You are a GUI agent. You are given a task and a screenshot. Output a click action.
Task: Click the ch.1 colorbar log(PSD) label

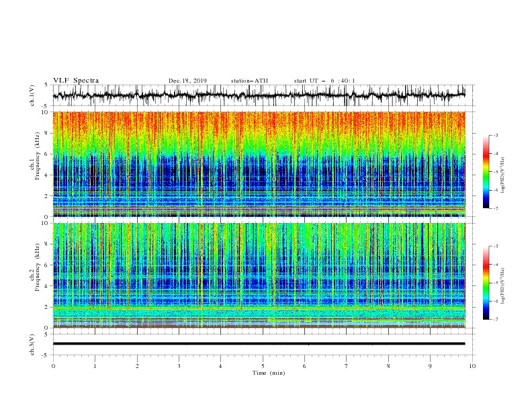[x=503, y=175]
